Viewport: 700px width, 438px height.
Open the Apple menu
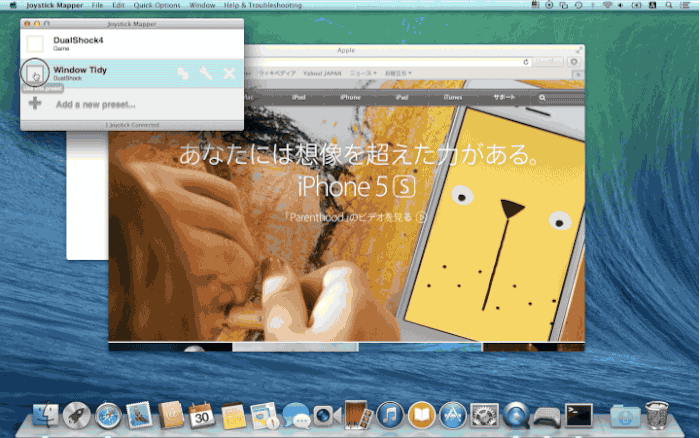click(x=13, y=5)
